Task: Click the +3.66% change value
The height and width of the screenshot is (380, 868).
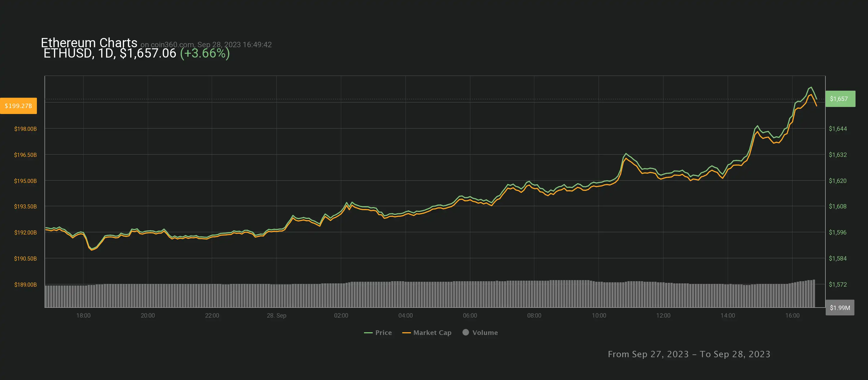Action: (x=205, y=53)
